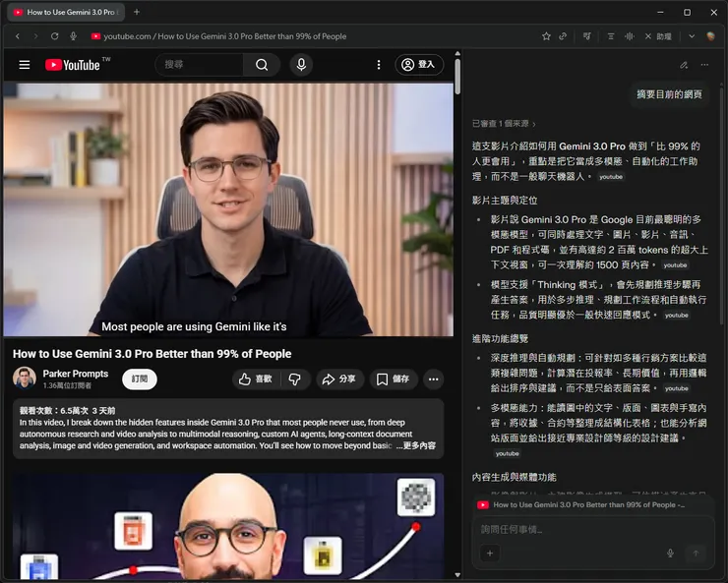728x583 pixels.
Task: Click the 影片主題與定位 heading
Action: (x=505, y=201)
